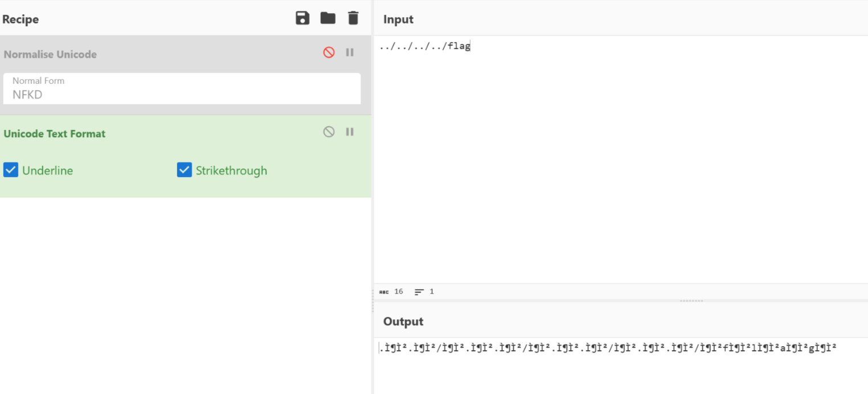Viewport: 868px width, 394px height.
Task: Disable the Unicode Text Format operation
Action: click(329, 132)
